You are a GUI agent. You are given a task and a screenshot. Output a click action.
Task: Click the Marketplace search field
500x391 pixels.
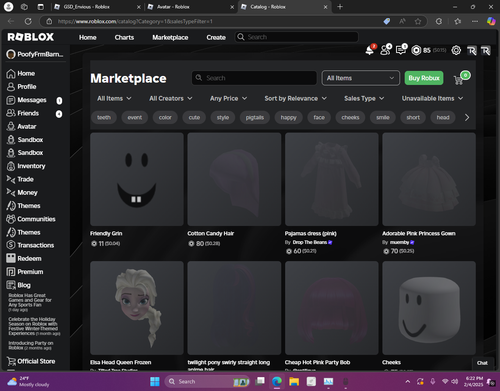tap(254, 78)
